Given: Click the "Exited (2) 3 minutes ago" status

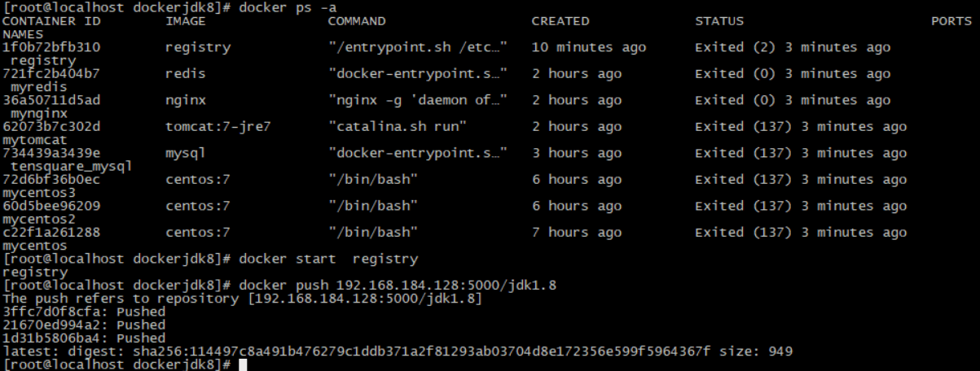Looking at the screenshot, I should click(x=793, y=47).
